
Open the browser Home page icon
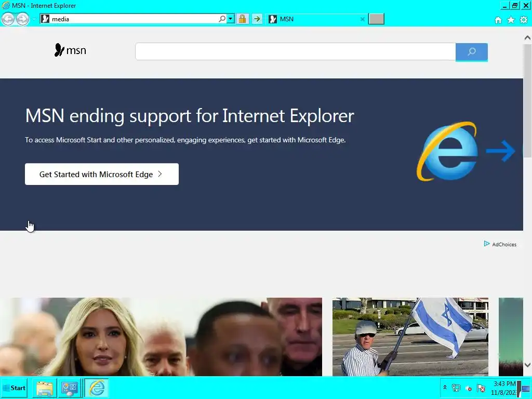(x=498, y=20)
